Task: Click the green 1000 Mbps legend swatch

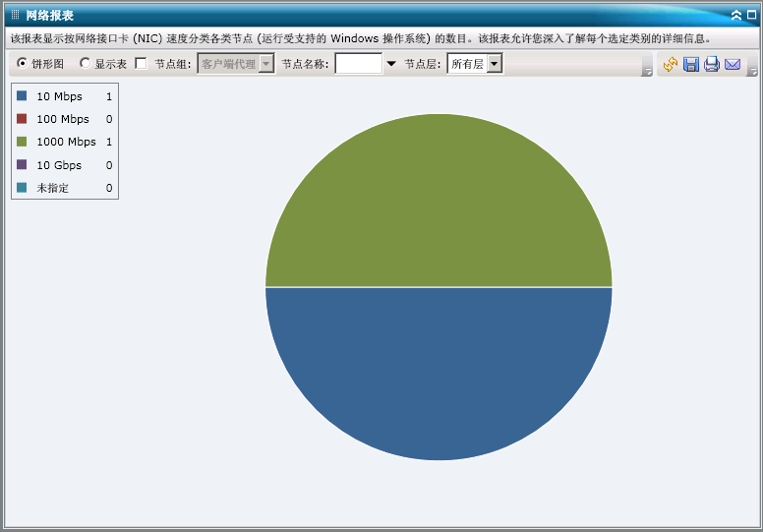Action: tap(22, 142)
